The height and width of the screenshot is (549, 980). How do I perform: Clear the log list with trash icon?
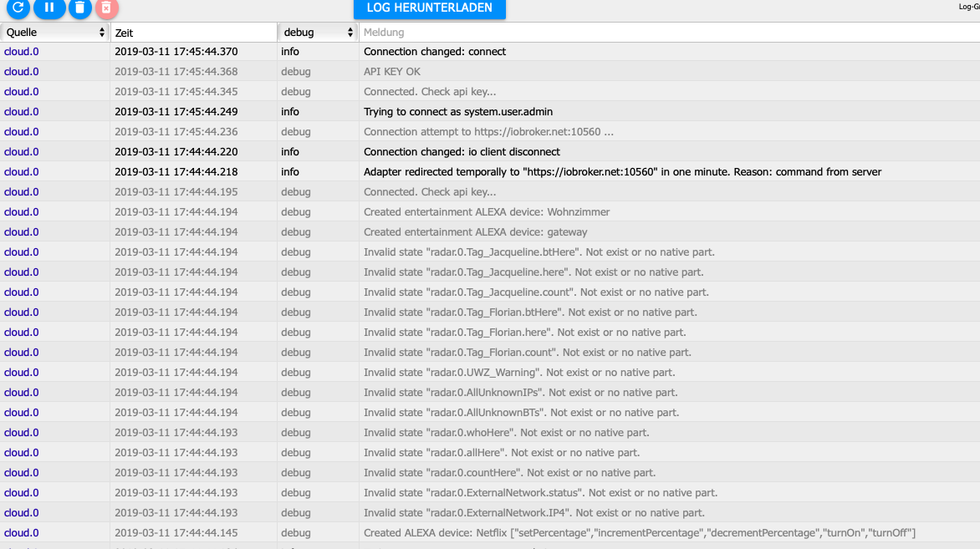pos(79,8)
